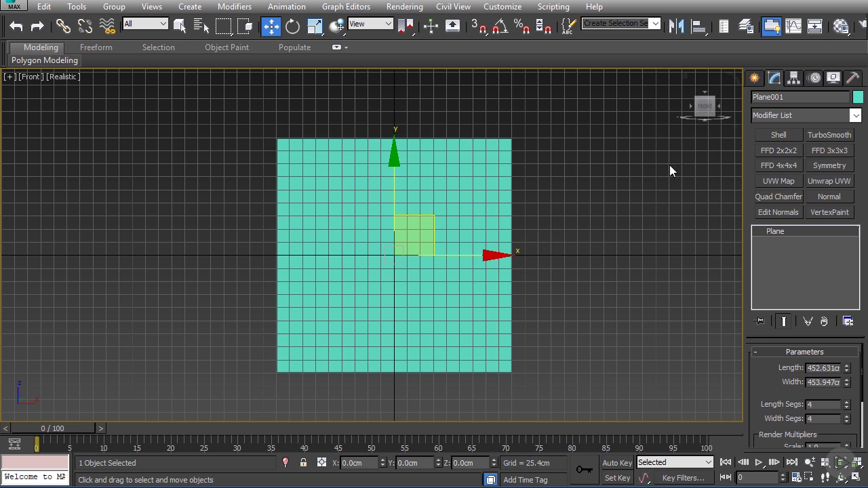This screenshot has width=868, height=488.
Task: Open the Utilities command panel tab
Action: click(x=853, y=78)
